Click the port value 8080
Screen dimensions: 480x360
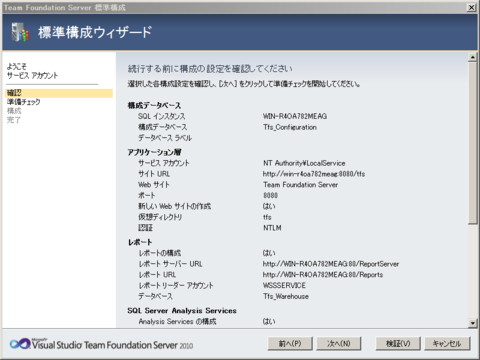pos(270,195)
